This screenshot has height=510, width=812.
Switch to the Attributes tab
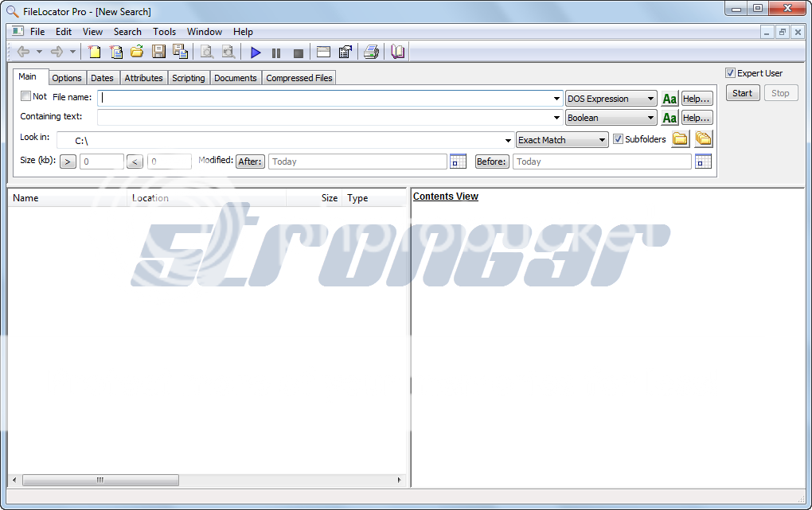point(143,78)
